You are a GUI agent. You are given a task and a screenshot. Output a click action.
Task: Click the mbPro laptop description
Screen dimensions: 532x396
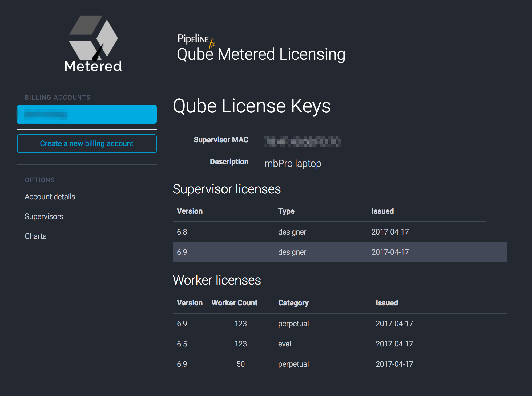pyautogui.click(x=292, y=163)
